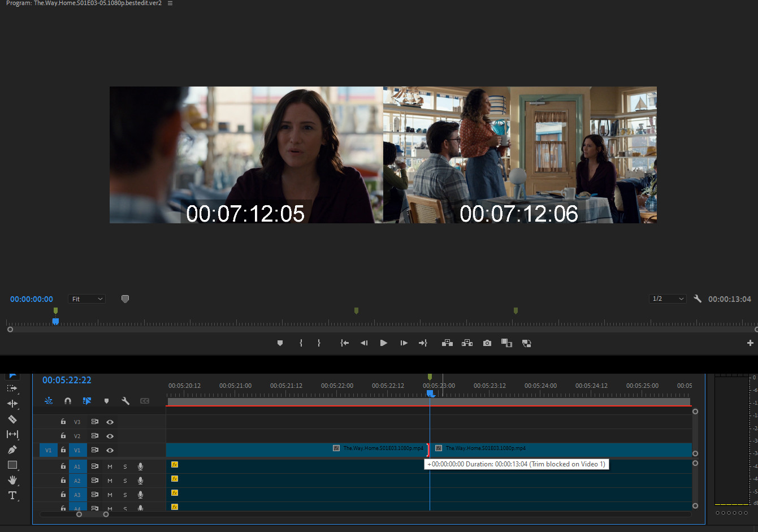Viewport: 758px width, 532px height.
Task: Lock the V2 track
Action: [x=63, y=436]
